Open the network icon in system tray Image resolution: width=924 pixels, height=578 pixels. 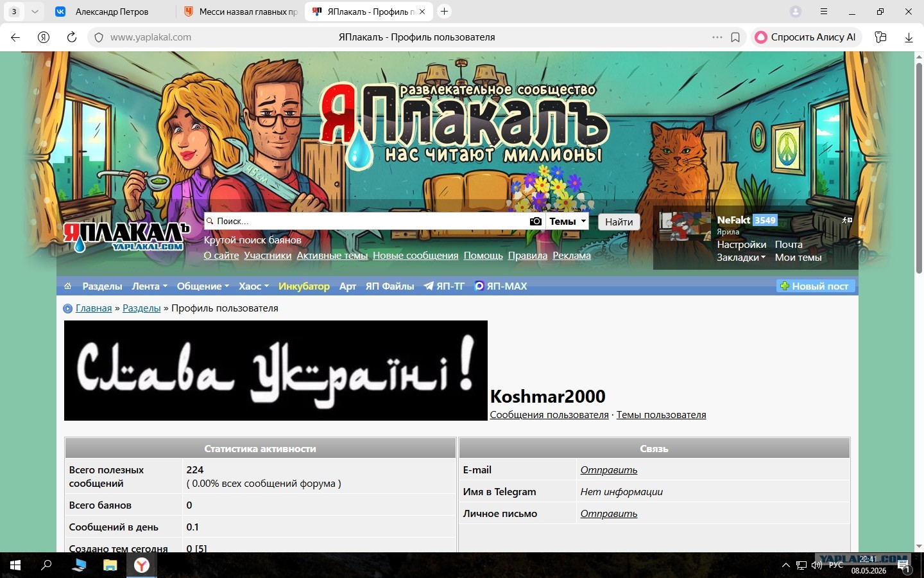tap(801, 565)
